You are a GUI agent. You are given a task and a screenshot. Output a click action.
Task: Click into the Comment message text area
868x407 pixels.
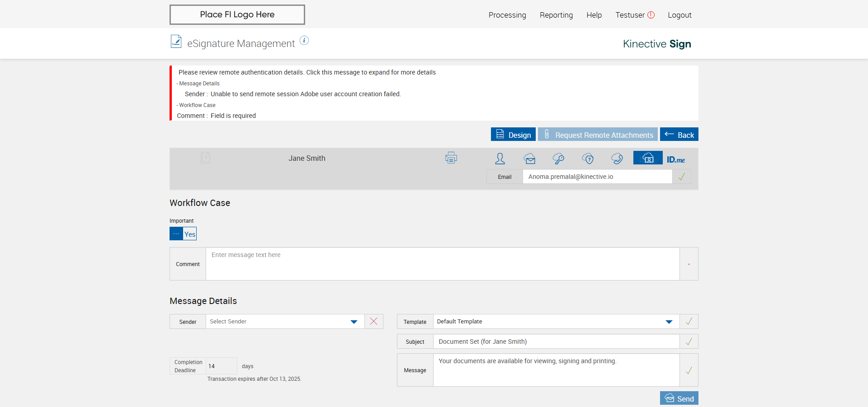click(x=443, y=264)
